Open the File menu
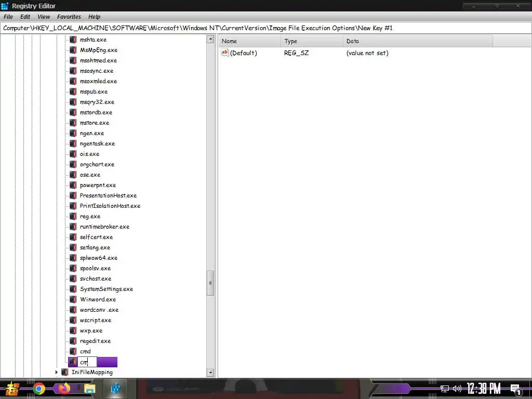 (8, 17)
